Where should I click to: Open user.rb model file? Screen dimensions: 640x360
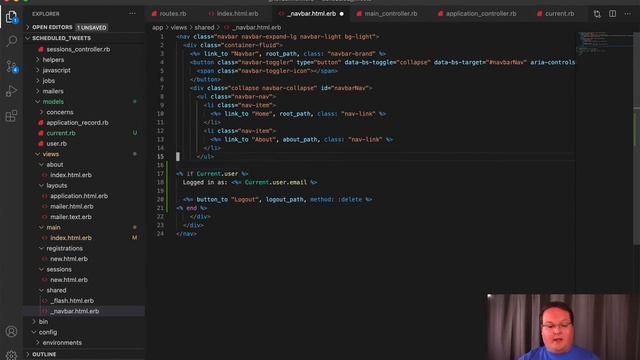[x=56, y=144]
